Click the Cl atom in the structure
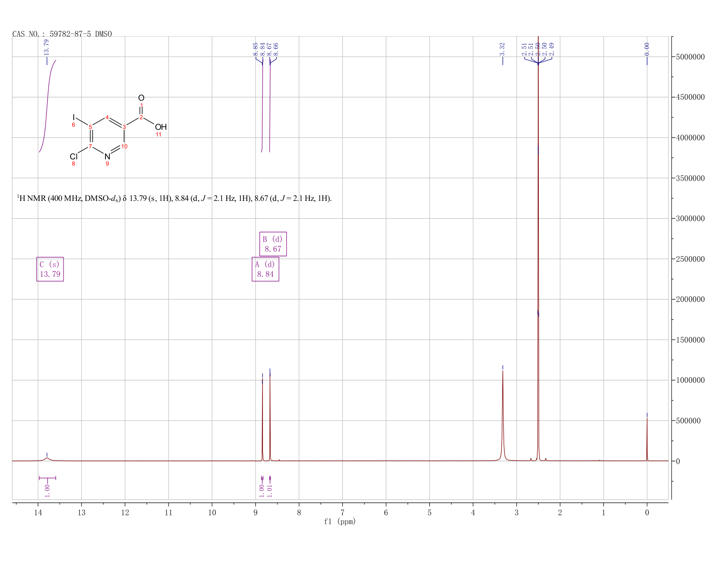The image size is (728, 563). point(74,157)
